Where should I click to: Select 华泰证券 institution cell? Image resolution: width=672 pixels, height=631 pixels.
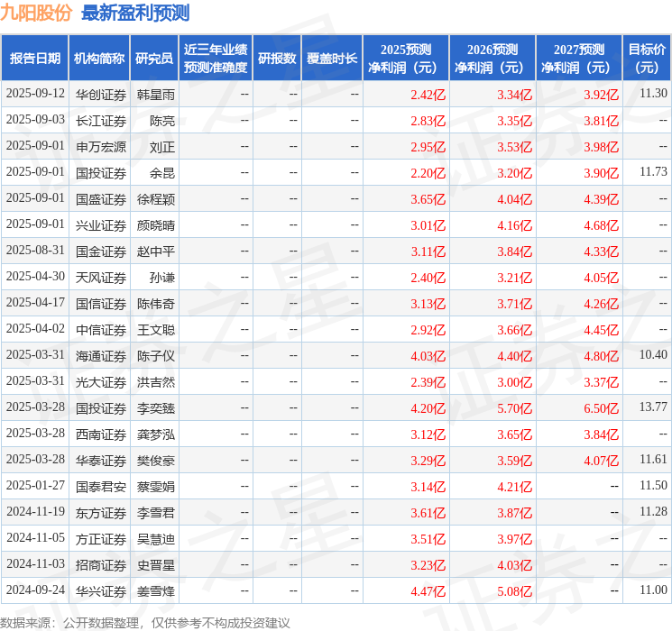(x=101, y=461)
